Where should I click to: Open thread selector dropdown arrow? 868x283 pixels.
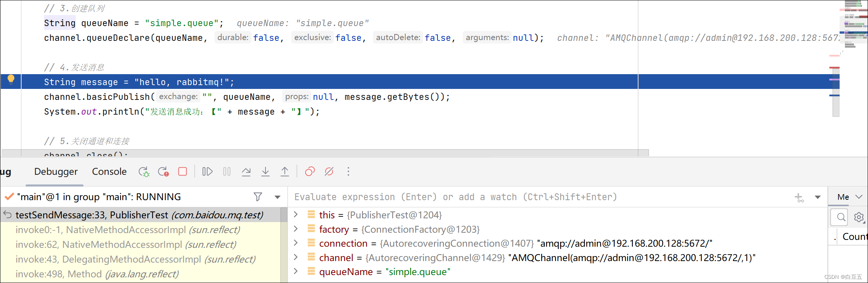(x=278, y=197)
